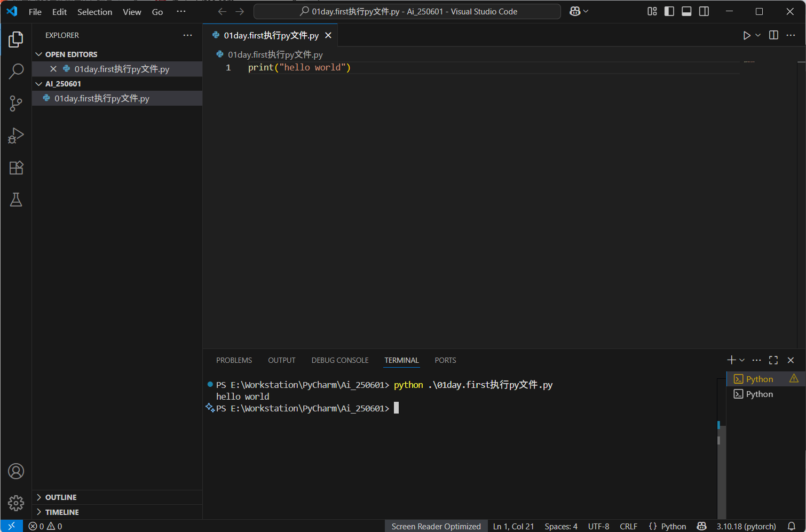This screenshot has width=806, height=532.
Task: Open the Manage gear settings icon
Action: click(16, 503)
